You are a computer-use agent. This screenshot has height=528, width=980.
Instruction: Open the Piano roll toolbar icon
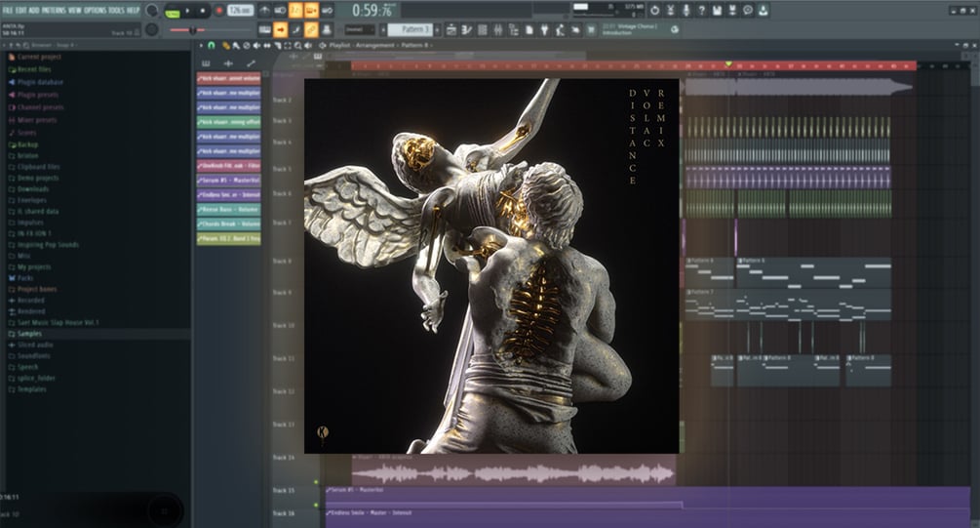tap(467, 29)
